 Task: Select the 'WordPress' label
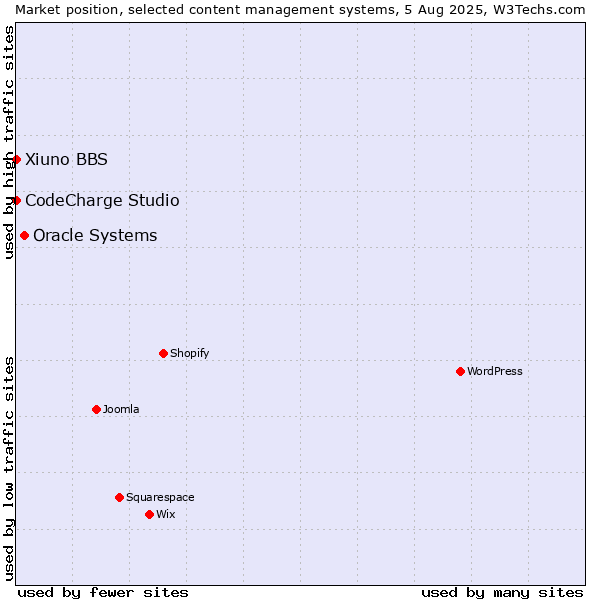pyautogui.click(x=495, y=371)
